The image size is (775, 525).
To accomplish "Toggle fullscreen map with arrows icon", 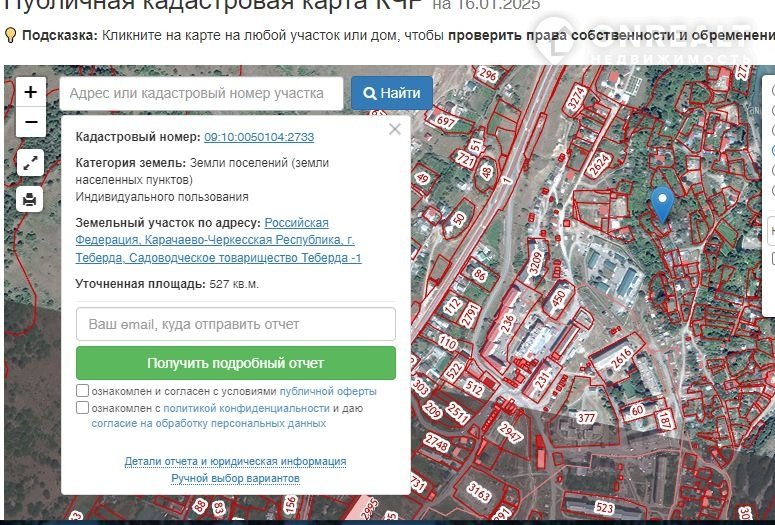I will pos(30,163).
